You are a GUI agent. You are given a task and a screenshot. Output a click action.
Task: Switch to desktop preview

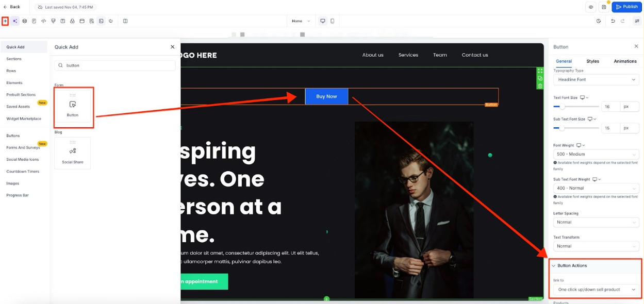[x=323, y=21]
